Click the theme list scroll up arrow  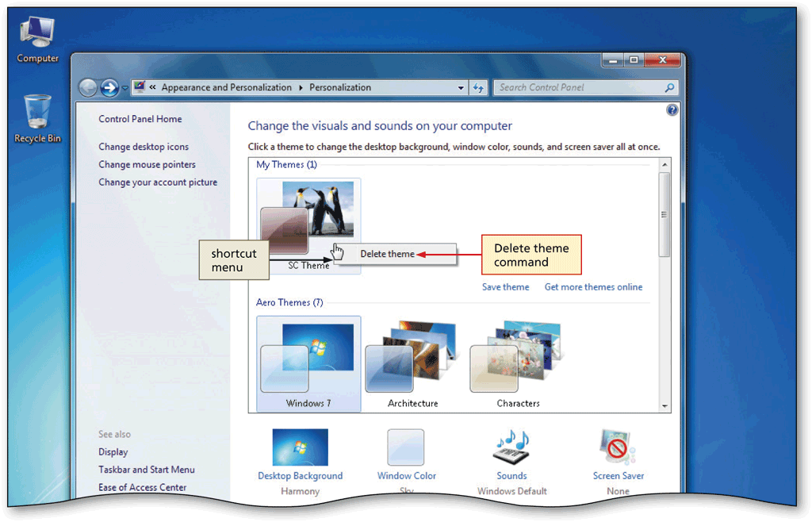click(x=665, y=165)
